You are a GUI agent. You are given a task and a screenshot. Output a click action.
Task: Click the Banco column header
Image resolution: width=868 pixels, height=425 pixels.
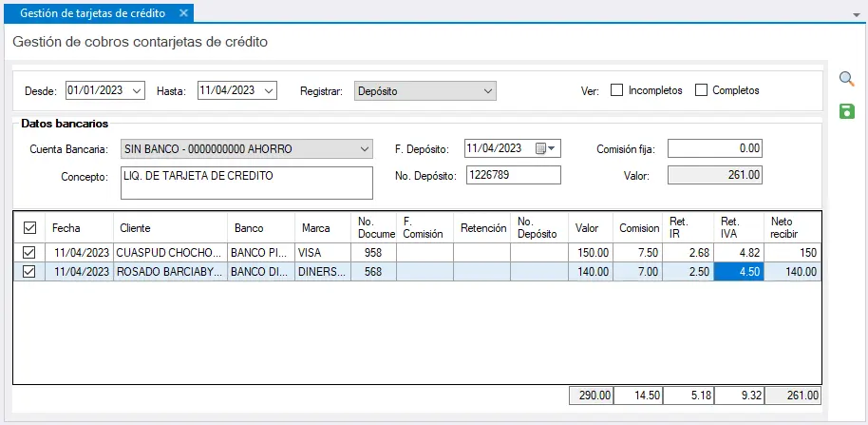coord(261,228)
